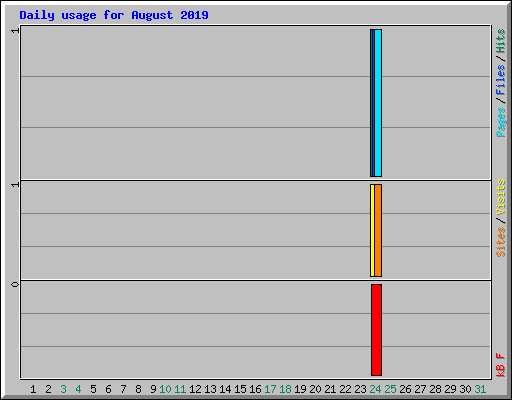This screenshot has height=400, width=512.
Task: Click the 'Sites' legend label
Action: (x=501, y=242)
